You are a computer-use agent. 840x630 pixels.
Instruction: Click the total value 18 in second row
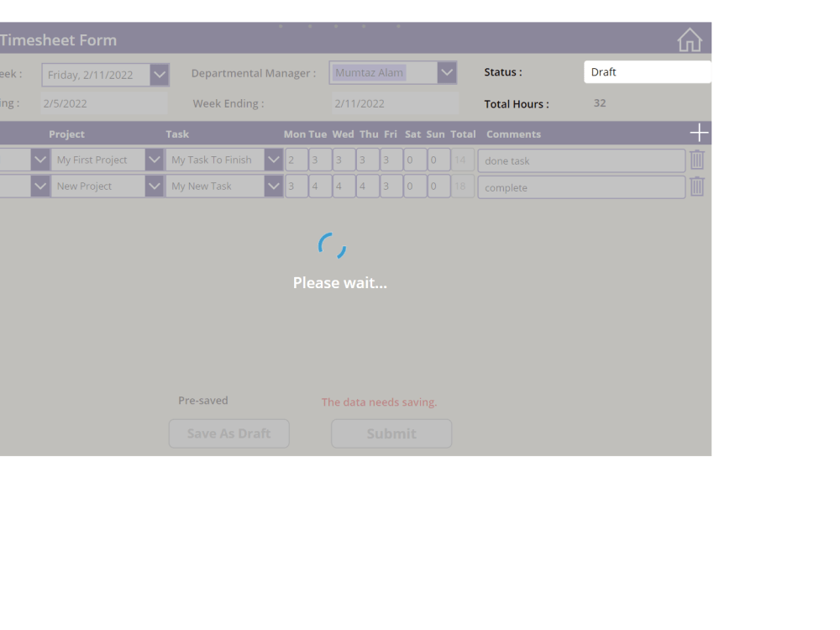click(462, 186)
